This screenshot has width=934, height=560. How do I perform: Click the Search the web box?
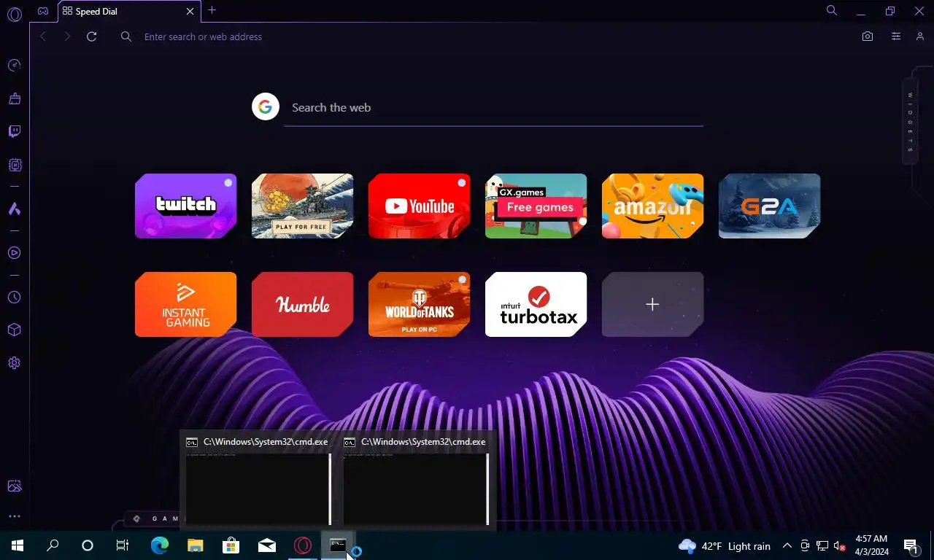493,108
